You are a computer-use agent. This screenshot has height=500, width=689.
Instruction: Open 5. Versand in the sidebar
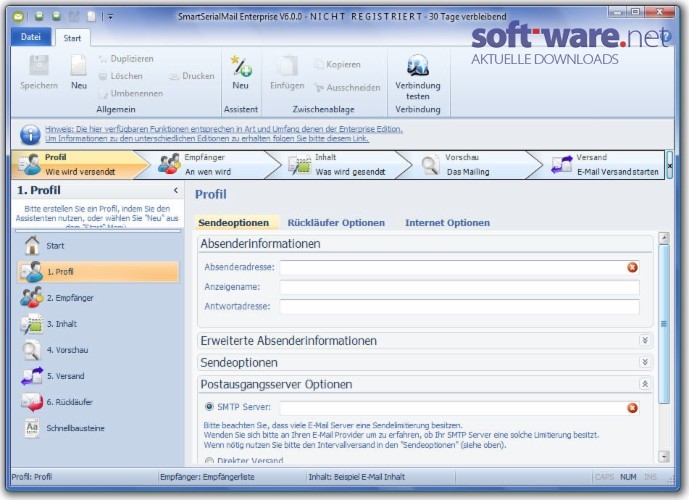click(98, 376)
